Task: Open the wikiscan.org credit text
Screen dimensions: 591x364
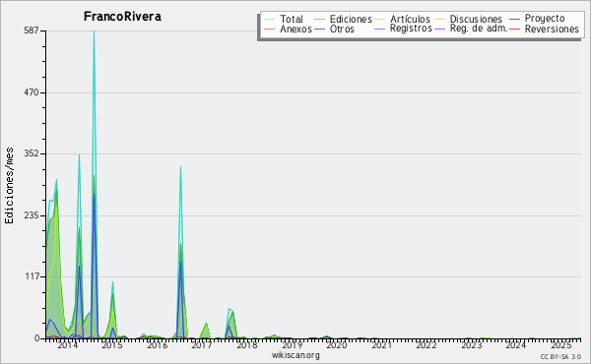Action: point(295,355)
